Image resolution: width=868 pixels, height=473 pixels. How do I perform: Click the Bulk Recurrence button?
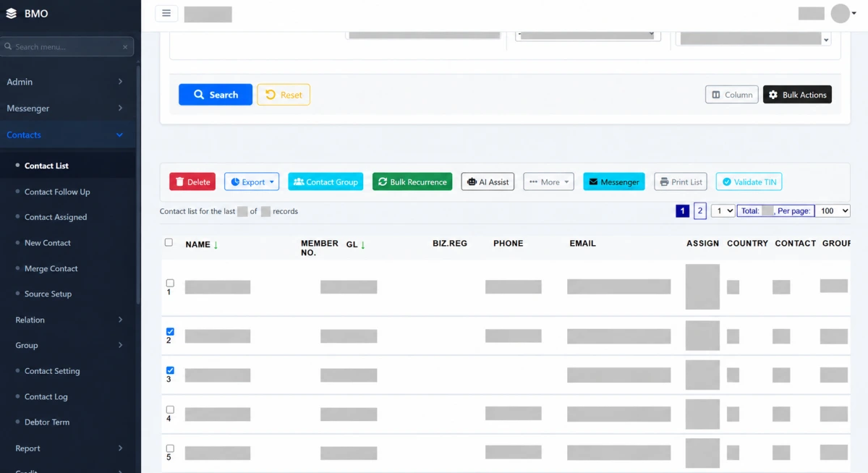tap(412, 182)
